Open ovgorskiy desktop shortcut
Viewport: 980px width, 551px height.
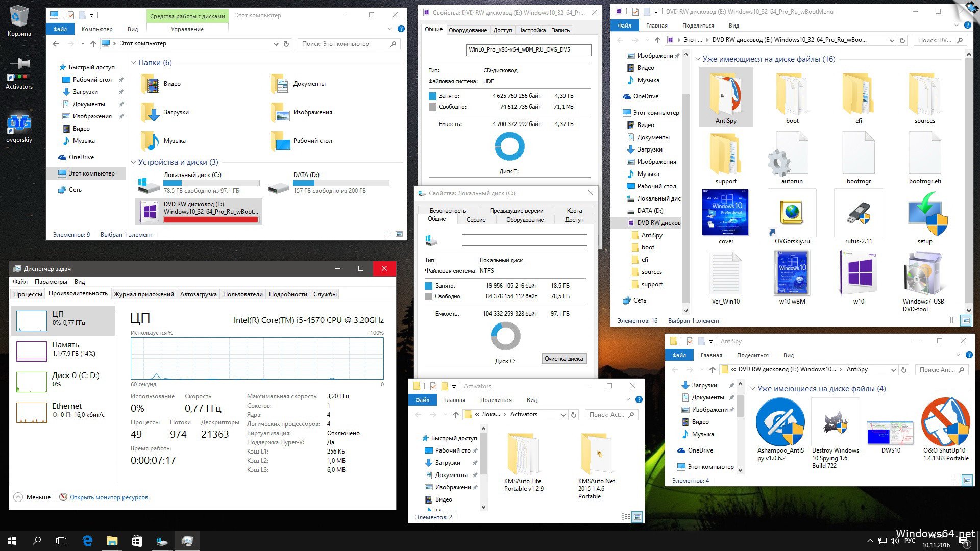click(x=19, y=128)
